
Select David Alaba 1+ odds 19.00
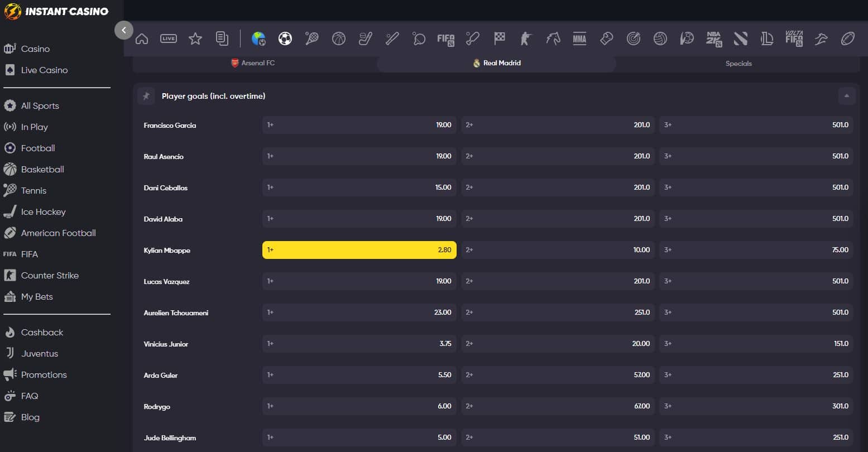click(x=359, y=219)
